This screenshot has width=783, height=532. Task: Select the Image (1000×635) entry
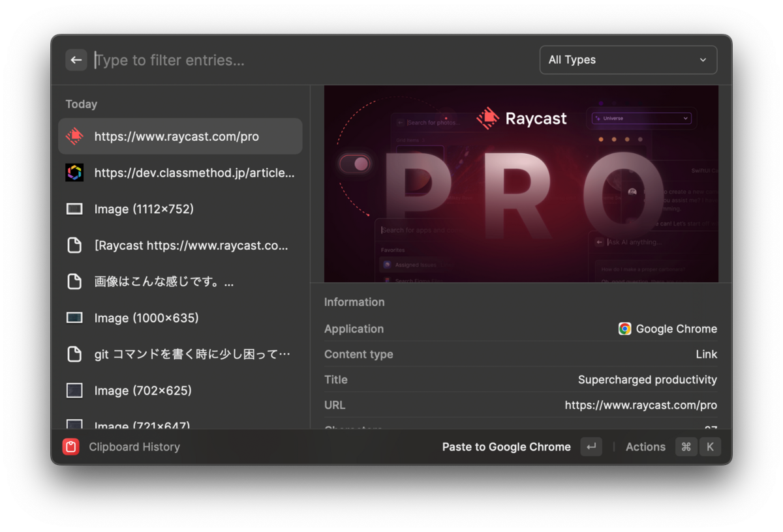click(x=180, y=318)
